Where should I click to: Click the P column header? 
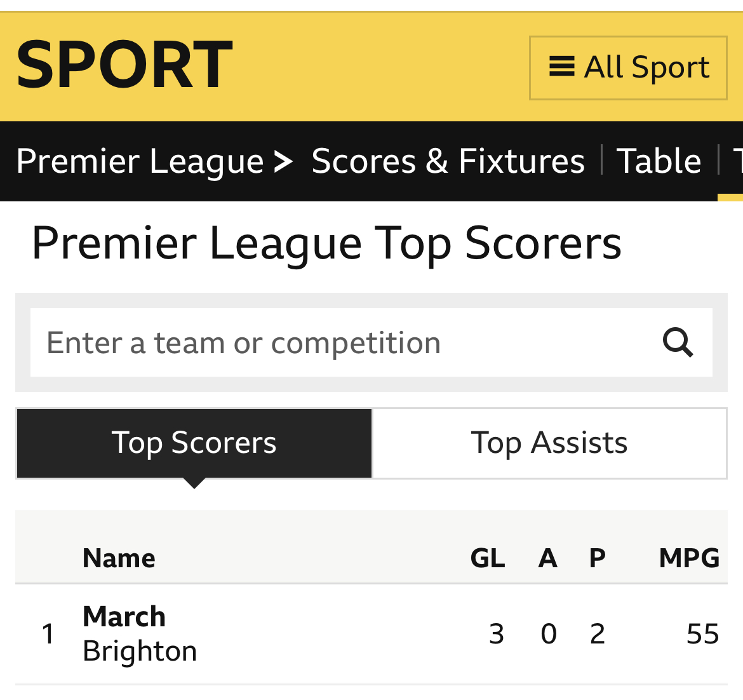(x=598, y=558)
